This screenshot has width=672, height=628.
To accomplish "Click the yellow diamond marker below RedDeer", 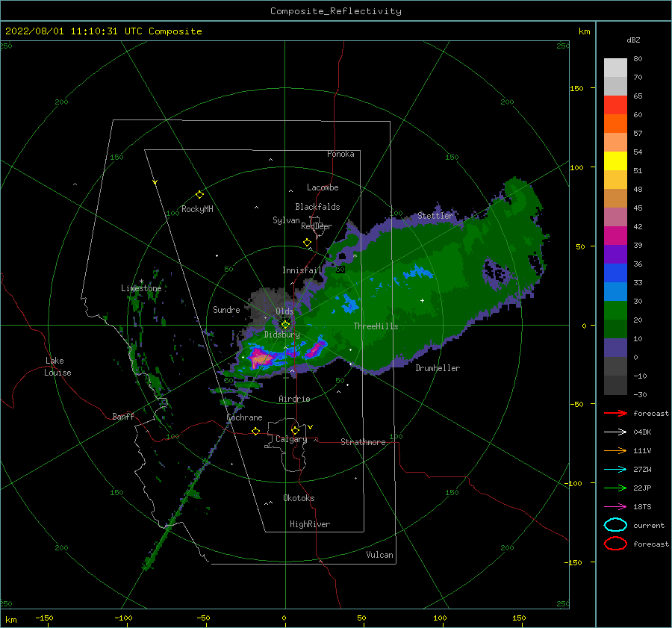I will [308, 243].
